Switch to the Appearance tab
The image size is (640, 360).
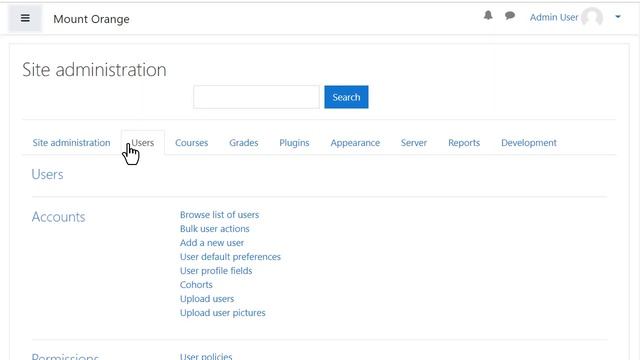click(355, 142)
